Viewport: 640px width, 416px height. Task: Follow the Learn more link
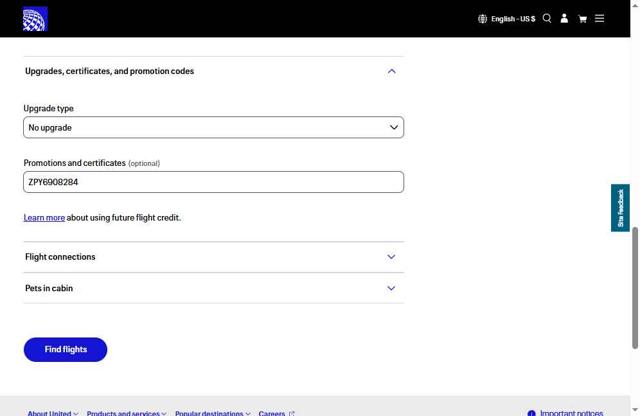(x=44, y=218)
